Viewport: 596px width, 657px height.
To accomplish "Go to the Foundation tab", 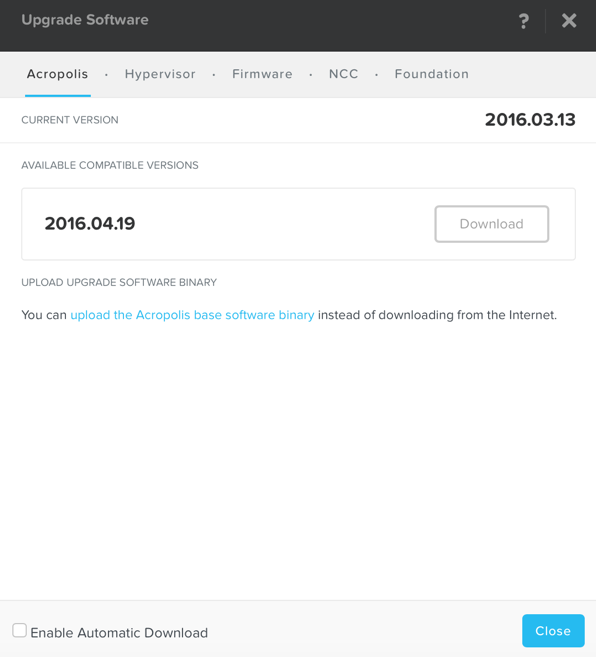I will [x=432, y=74].
